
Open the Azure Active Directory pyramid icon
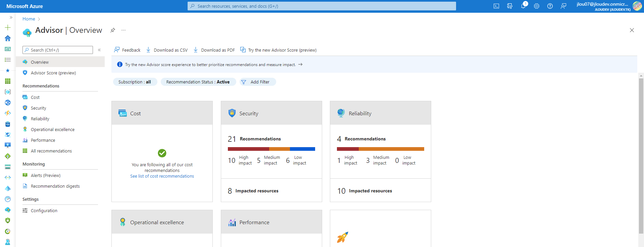[x=8, y=188]
